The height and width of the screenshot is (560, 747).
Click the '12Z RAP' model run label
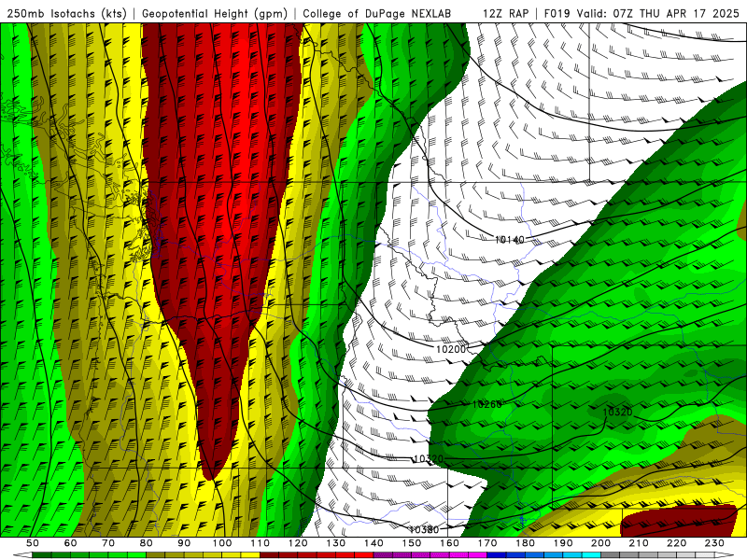click(505, 13)
